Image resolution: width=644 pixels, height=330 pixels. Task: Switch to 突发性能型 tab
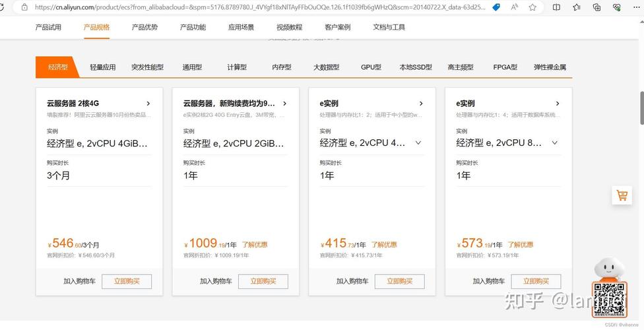pos(147,67)
